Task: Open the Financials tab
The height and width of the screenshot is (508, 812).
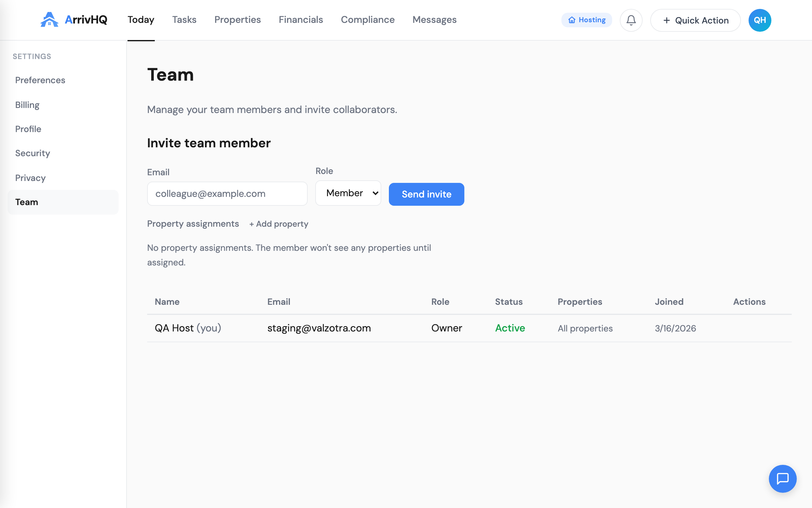Action: coord(301,19)
